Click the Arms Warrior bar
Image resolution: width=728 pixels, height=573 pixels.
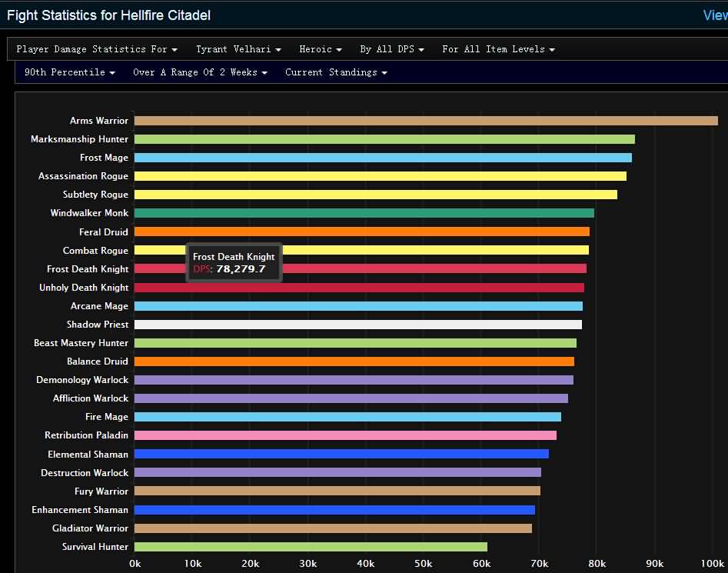point(426,121)
